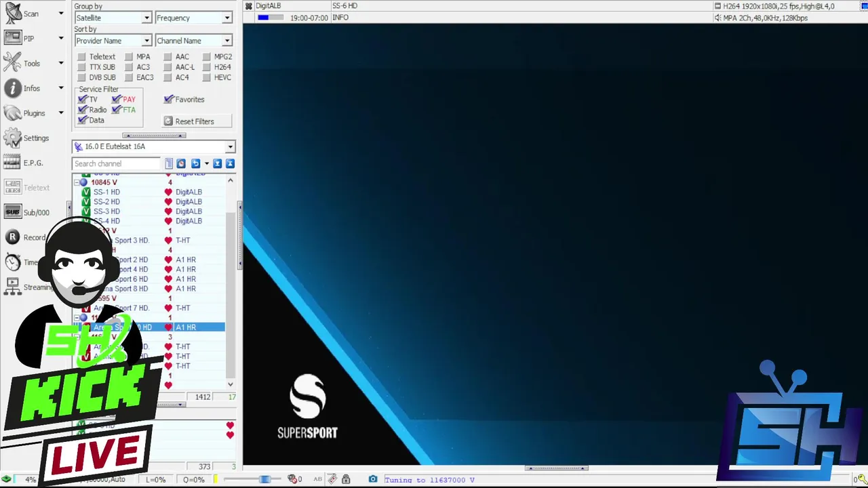Uncheck the Favorites checkbox

coord(169,99)
